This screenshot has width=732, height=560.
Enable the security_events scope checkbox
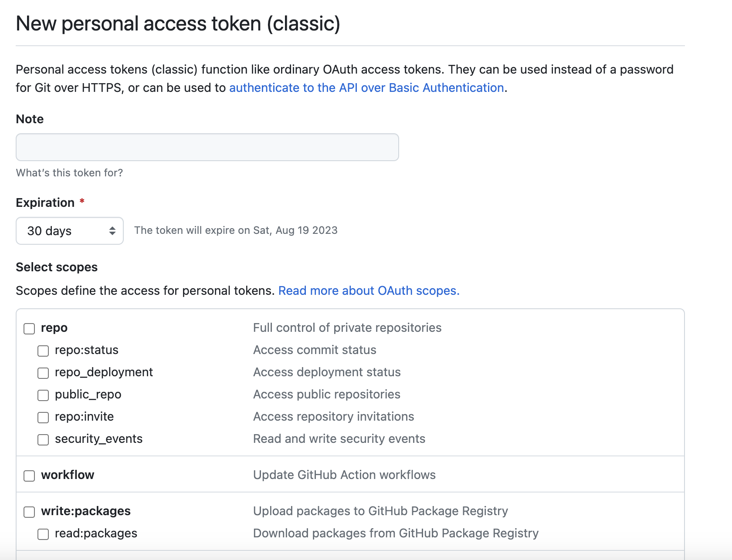click(43, 439)
